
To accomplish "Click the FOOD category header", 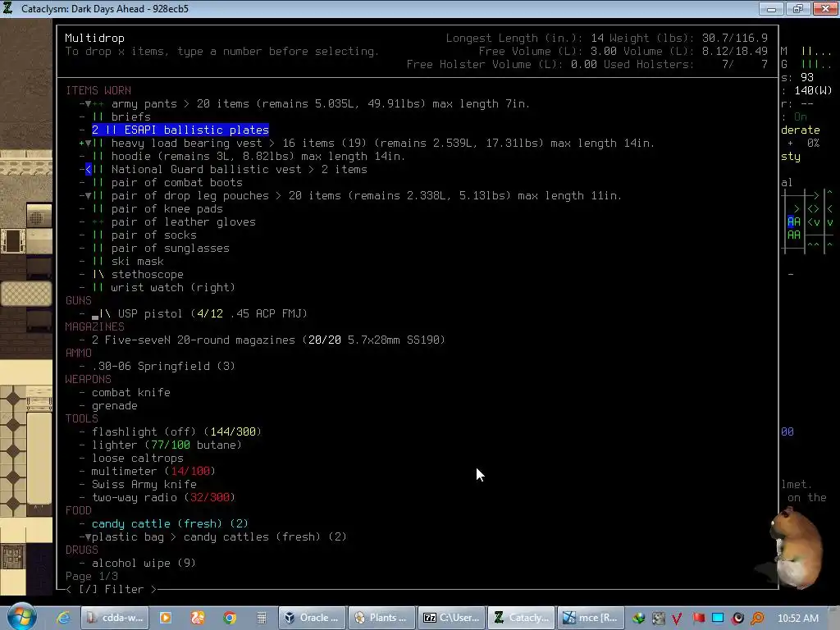I will tap(78, 510).
